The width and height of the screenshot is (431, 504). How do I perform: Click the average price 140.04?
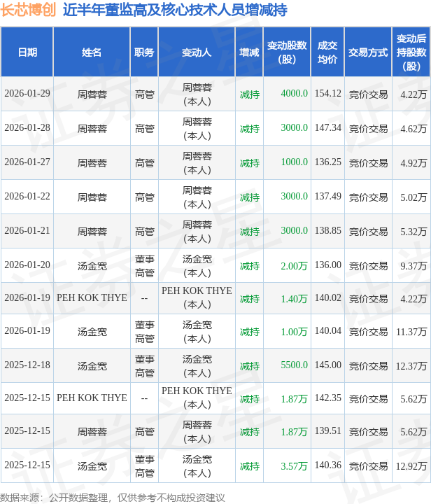click(327, 331)
